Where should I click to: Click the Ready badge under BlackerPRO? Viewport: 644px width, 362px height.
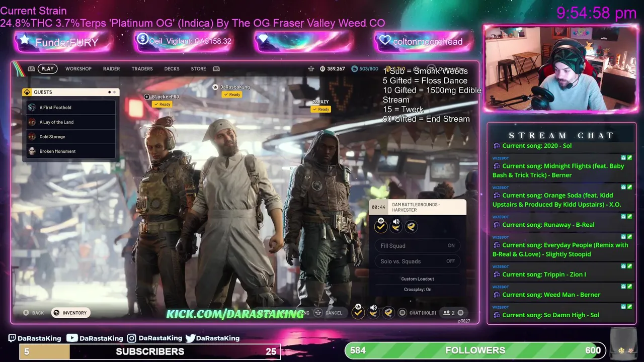162,104
